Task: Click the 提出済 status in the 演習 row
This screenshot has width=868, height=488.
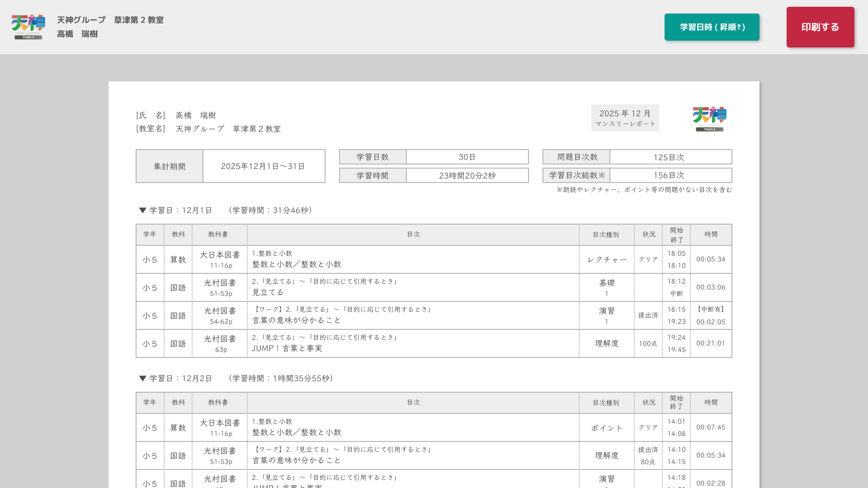Action: pyautogui.click(x=648, y=315)
